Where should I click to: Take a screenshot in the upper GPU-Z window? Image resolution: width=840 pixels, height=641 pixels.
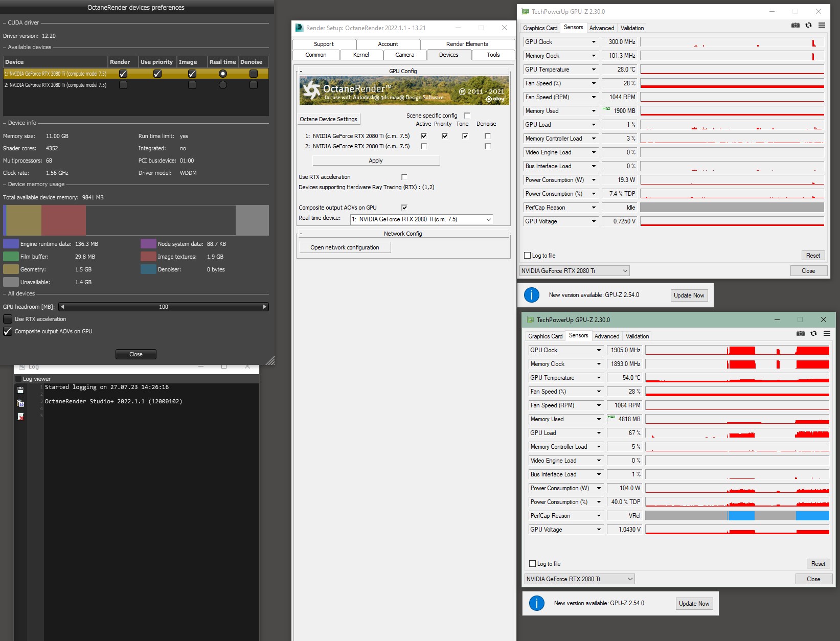795,26
